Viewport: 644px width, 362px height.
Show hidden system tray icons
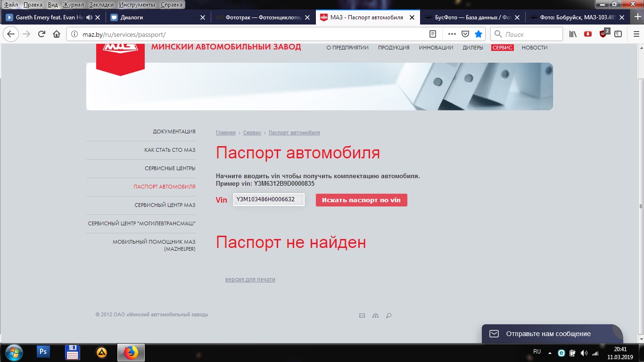point(550,353)
